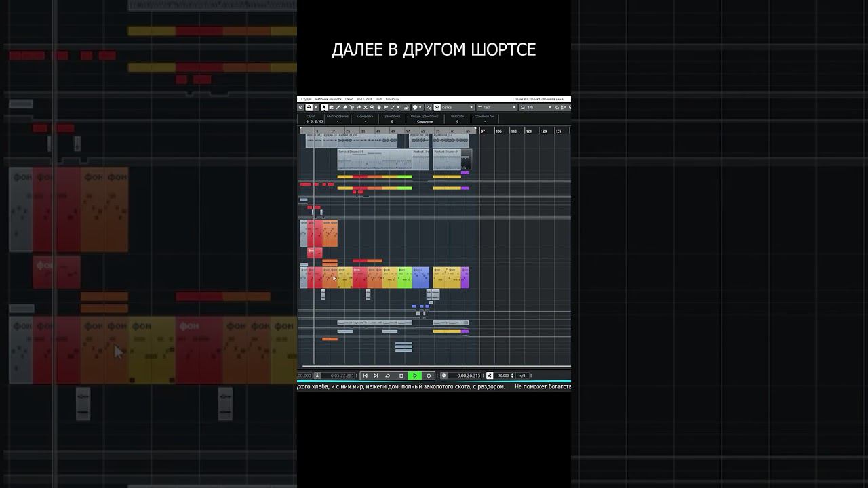Select the Erase tool
The width and height of the screenshot is (868, 488).
coord(345,107)
